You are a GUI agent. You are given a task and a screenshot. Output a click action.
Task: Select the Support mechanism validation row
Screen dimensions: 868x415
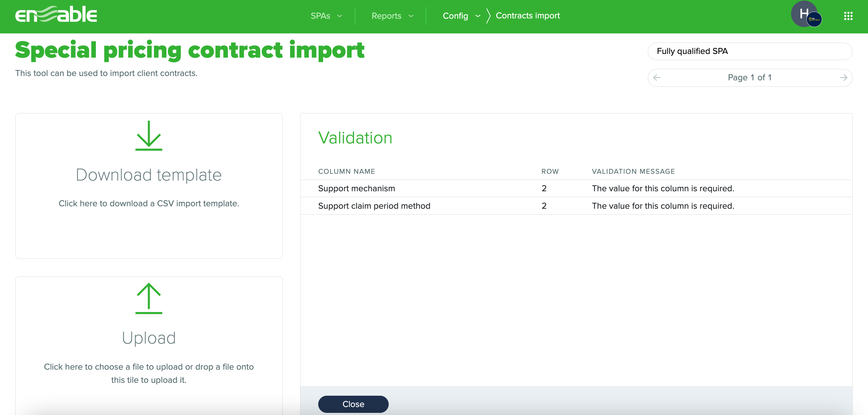point(356,188)
